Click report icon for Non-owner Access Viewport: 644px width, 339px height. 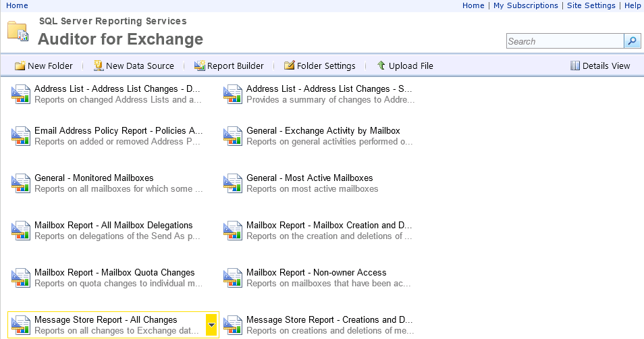tap(232, 278)
